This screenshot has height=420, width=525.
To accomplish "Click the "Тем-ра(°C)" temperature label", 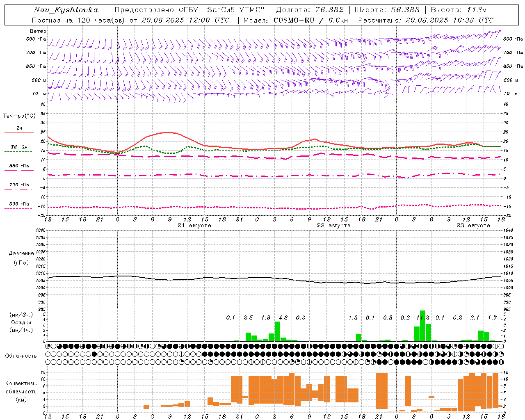I will [x=19, y=116].
